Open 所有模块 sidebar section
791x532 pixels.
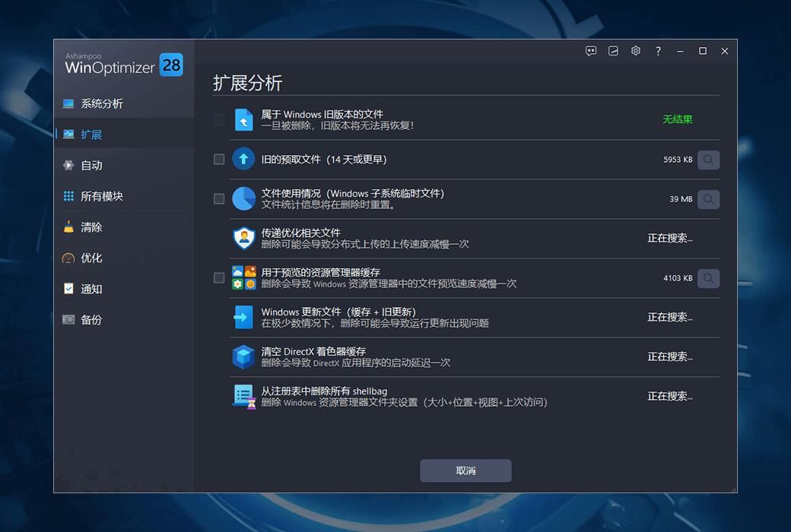point(124,196)
